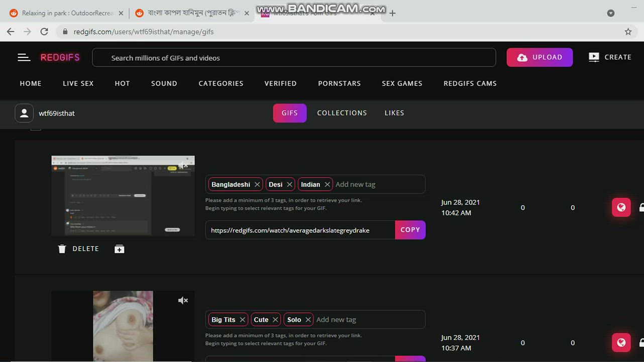Screen dimensions: 644x362
Task: View site info via the lock icon
Action: (65, 32)
